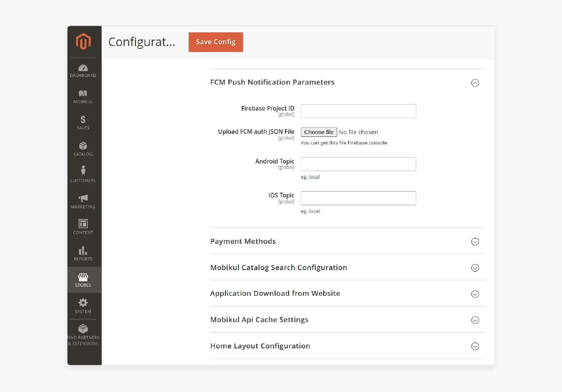
Task: Open the Content sidebar menu
Action: (x=83, y=227)
